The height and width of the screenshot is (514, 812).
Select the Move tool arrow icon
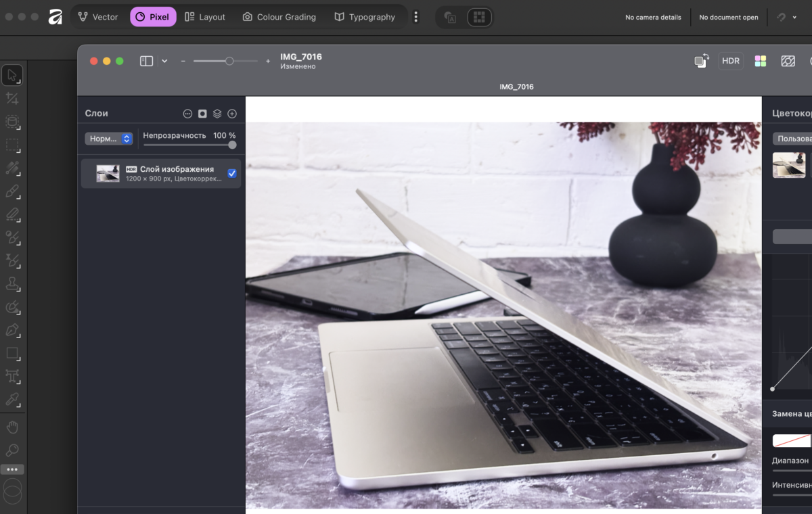[x=12, y=75]
